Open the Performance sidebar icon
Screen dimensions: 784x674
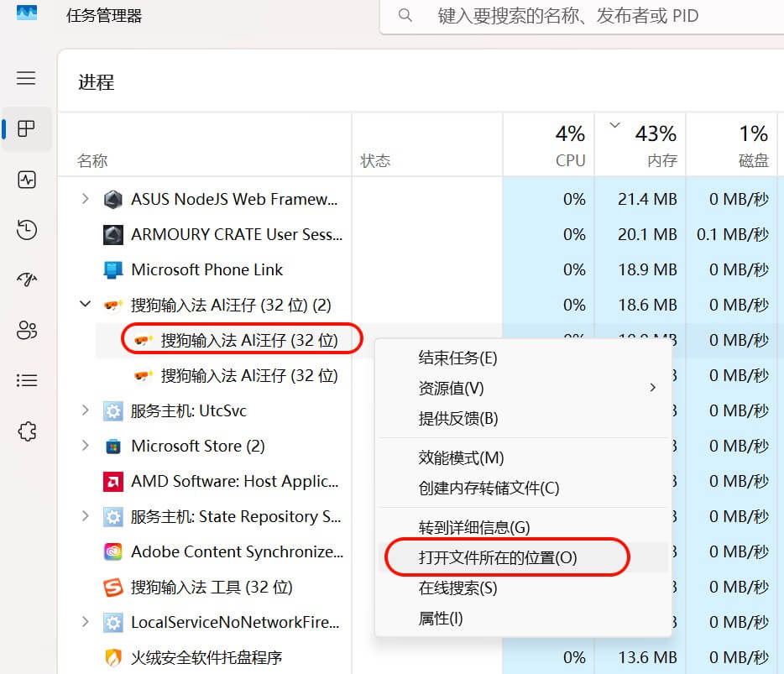click(26, 180)
